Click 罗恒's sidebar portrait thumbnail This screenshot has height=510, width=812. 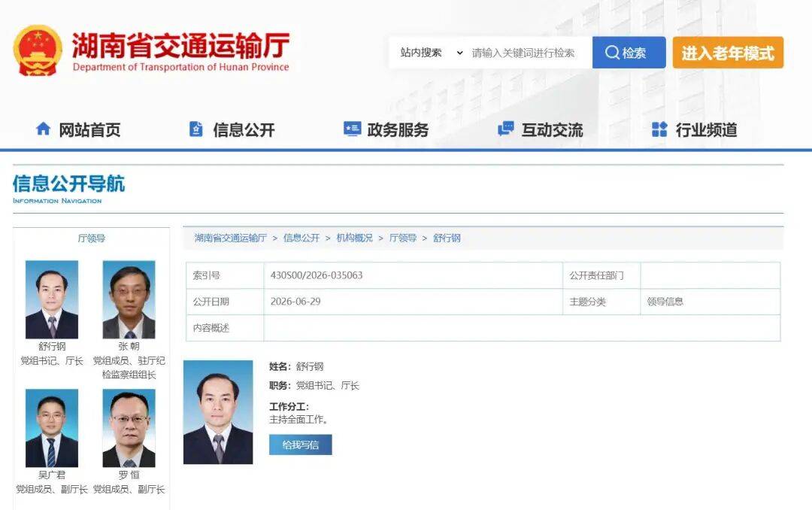[129, 428]
